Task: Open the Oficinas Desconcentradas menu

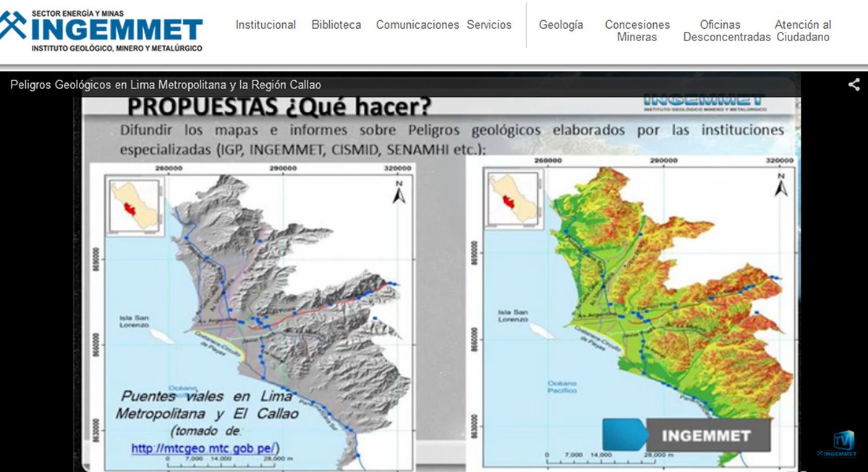Action: pyautogui.click(x=727, y=30)
